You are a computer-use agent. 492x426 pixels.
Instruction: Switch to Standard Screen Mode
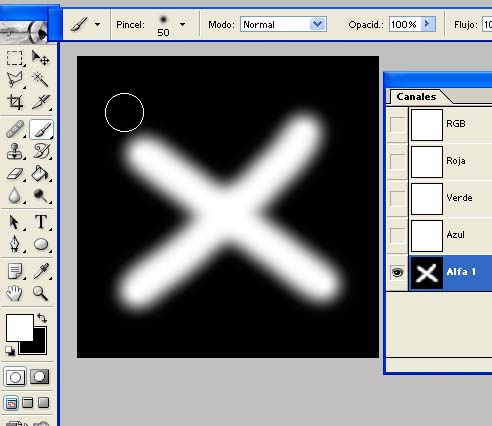tap(11, 403)
